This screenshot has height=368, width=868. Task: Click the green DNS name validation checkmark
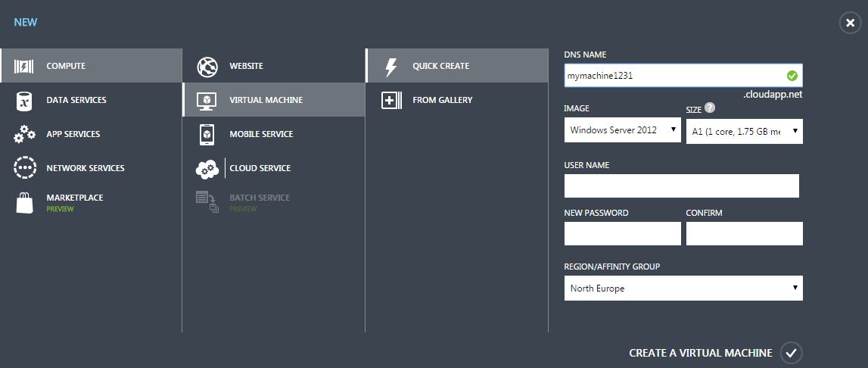(x=792, y=76)
